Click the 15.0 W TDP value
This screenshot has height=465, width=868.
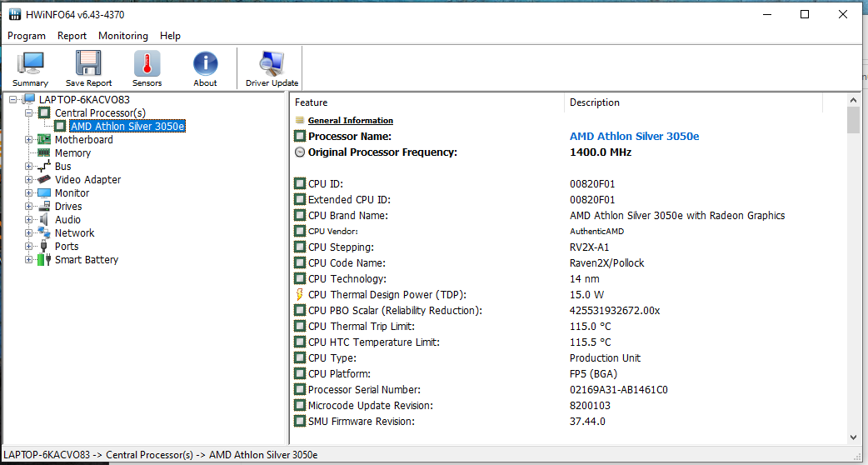(x=586, y=294)
